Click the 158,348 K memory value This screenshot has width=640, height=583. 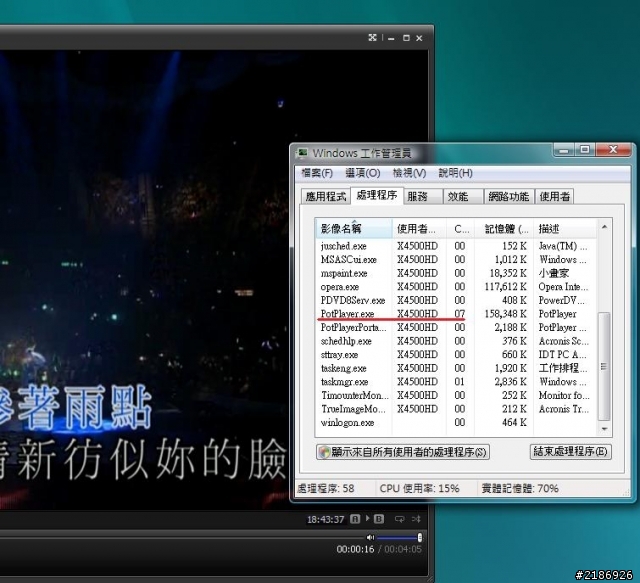[505, 314]
